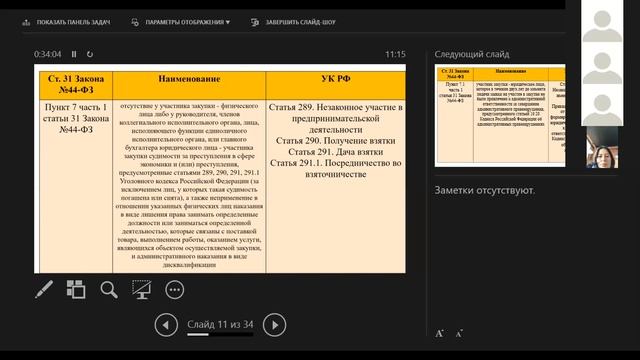640x360 pixels.
Task: Select the first participant avatar
Action: click(x=602, y=25)
